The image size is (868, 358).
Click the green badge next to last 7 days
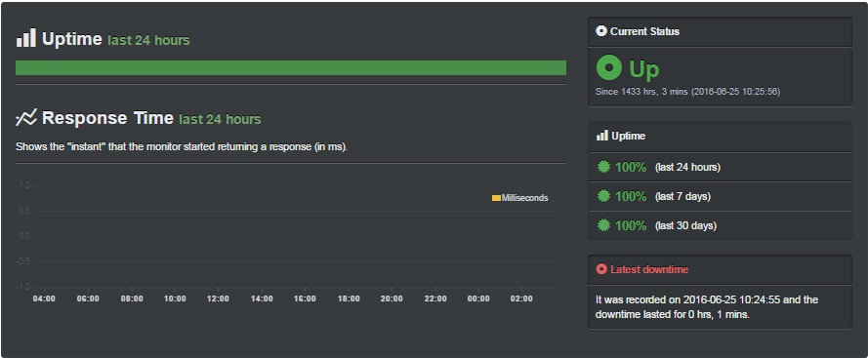click(604, 196)
